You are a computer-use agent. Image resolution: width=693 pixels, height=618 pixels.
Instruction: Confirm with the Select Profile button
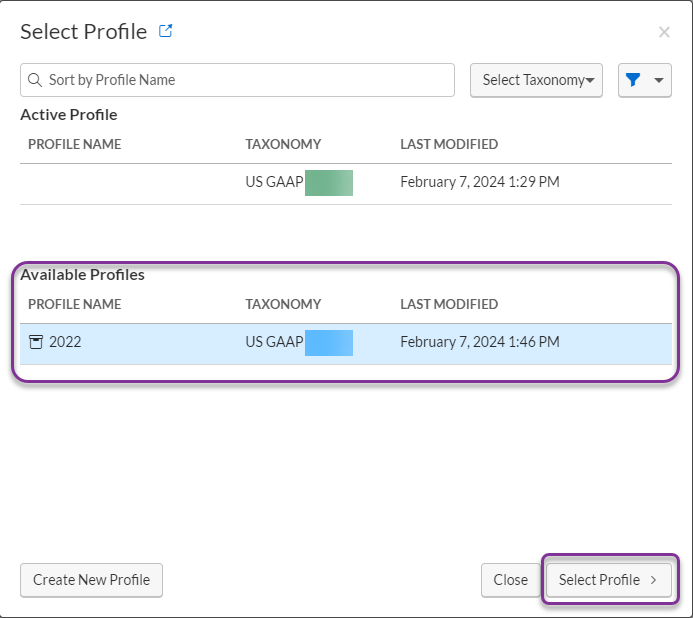tap(609, 580)
